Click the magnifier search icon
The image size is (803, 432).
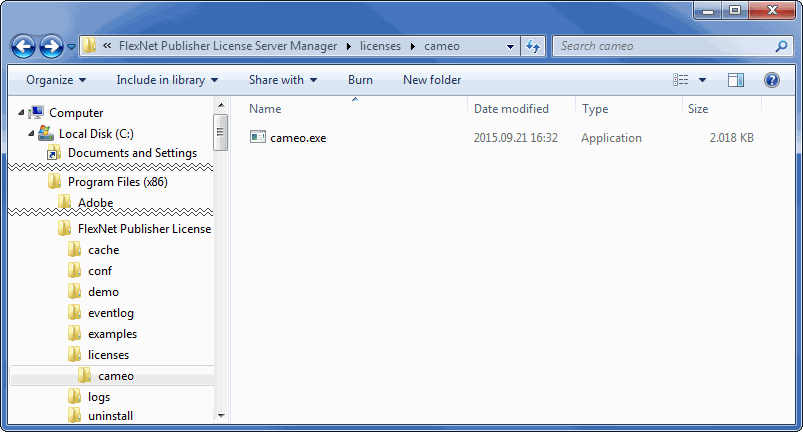click(781, 47)
